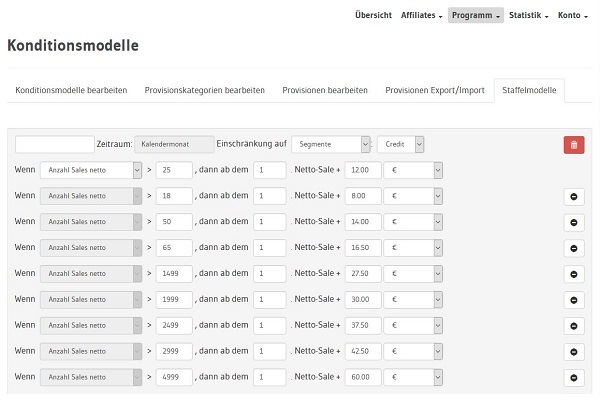600x400 pixels.
Task: Remove the row with threshold 18
Action: click(x=574, y=196)
